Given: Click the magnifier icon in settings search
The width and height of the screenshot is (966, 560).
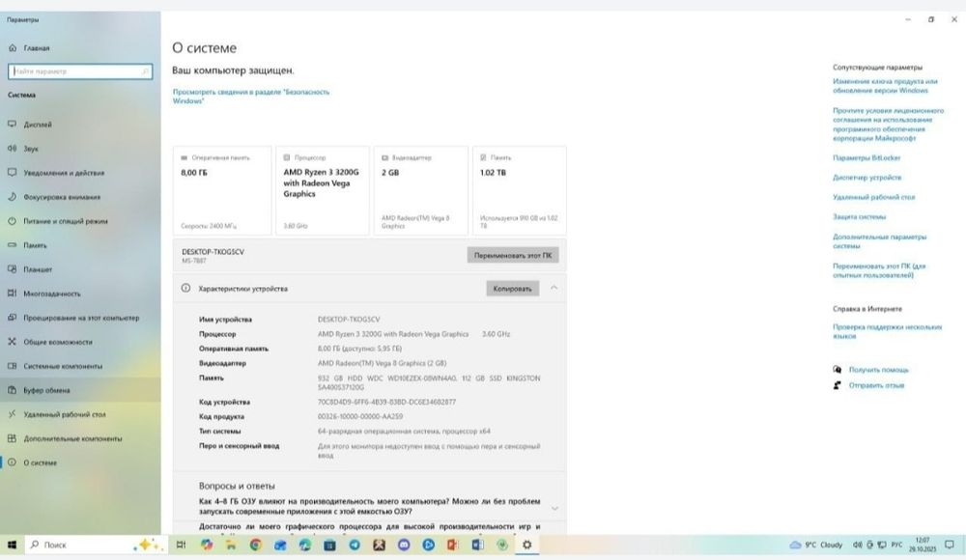Looking at the screenshot, I should (146, 71).
